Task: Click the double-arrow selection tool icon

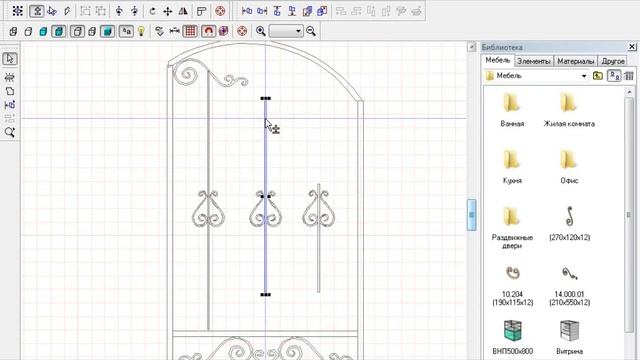Action: click(52, 11)
